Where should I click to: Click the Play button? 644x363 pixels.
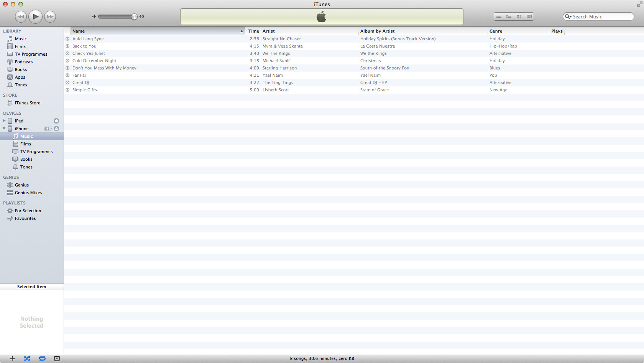(x=35, y=16)
